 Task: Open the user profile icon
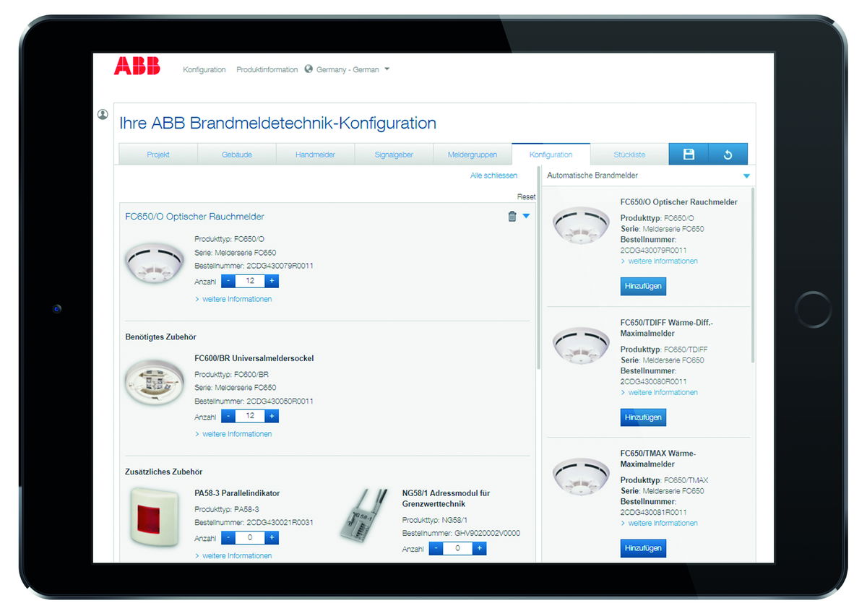[x=103, y=114]
